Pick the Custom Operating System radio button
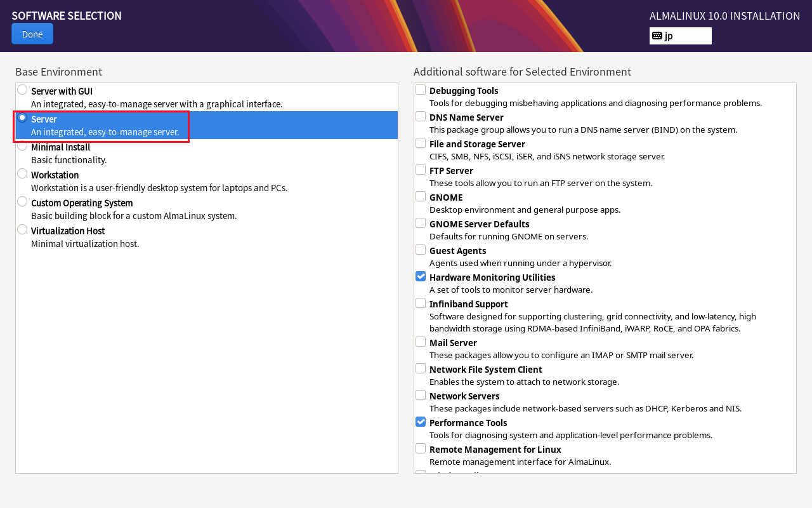812x508 pixels. (22, 201)
